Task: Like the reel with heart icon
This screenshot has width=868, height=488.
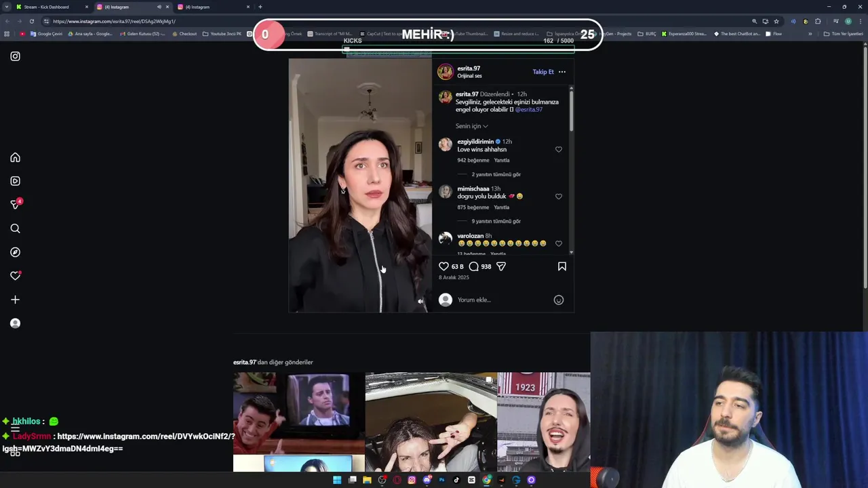Action: 443,266
